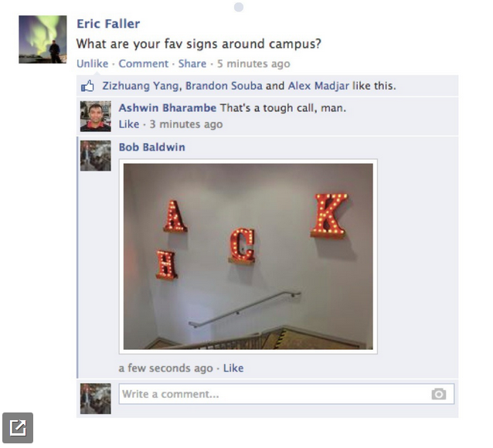Viewport: 493px width, 448px height.
Task: Open Ashwin Bharambe's profile photo
Action: 96,116
